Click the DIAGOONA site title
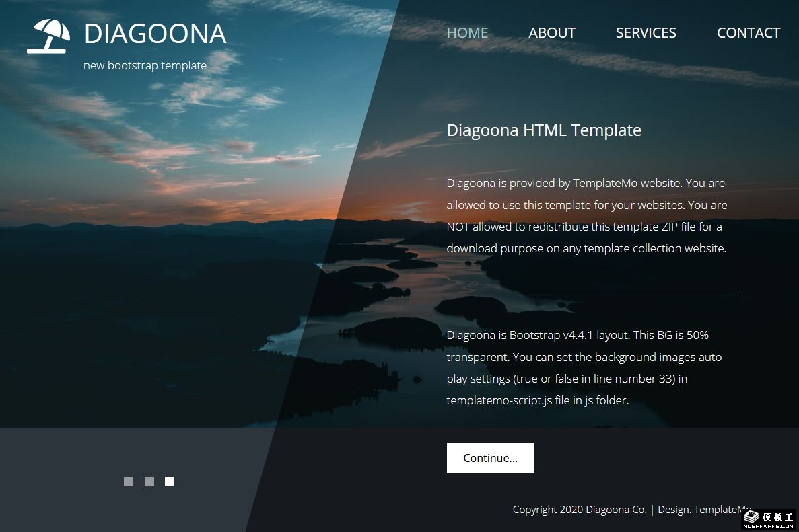The height and width of the screenshot is (532, 799). click(155, 34)
